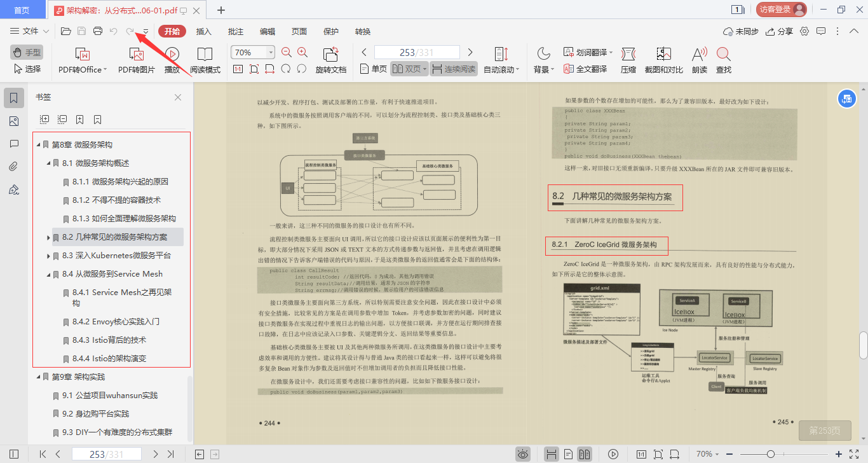This screenshot has width=868, height=463.
Task: Zoom out using the minus magnifier icon
Action: tap(287, 52)
